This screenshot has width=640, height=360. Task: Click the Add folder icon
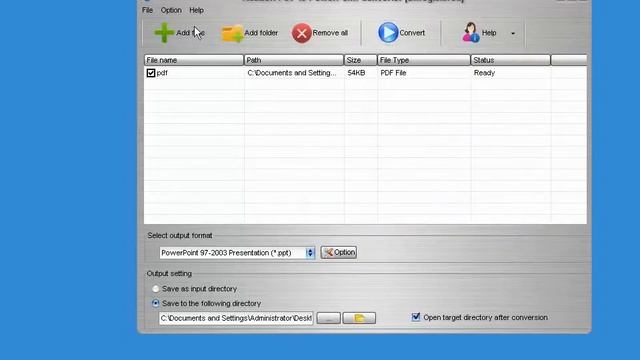[232, 33]
